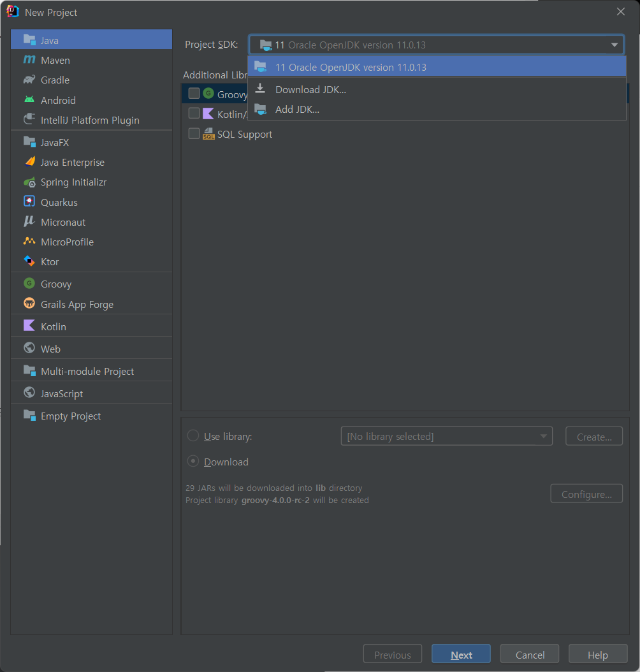This screenshot has width=640, height=672.
Task: Choose Add JDK... from the list
Action: click(437, 109)
